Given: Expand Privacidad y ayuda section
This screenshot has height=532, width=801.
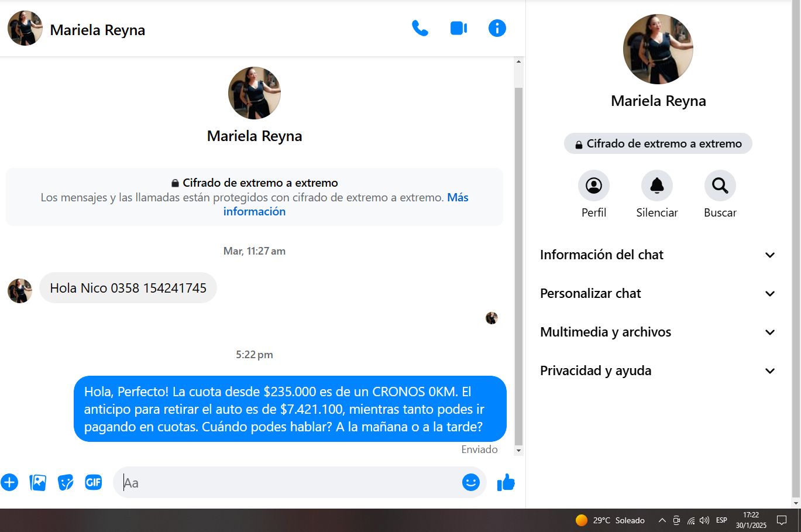Looking at the screenshot, I should (x=658, y=370).
